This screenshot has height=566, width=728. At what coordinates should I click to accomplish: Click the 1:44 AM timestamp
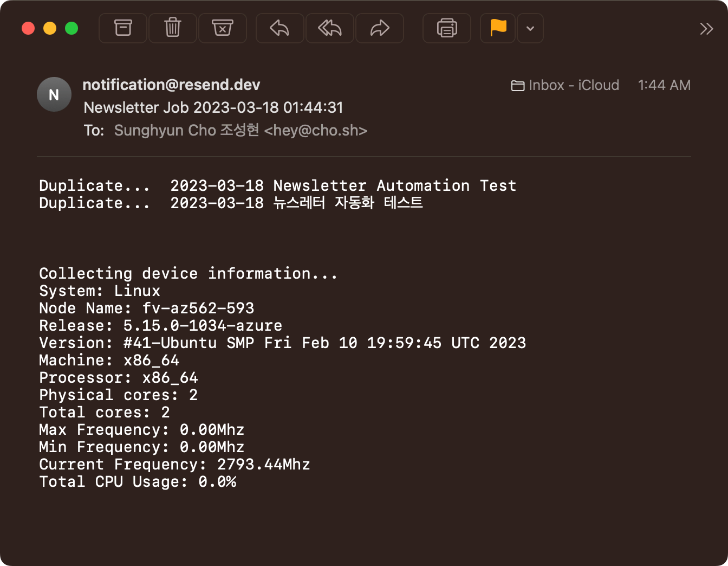(x=664, y=86)
